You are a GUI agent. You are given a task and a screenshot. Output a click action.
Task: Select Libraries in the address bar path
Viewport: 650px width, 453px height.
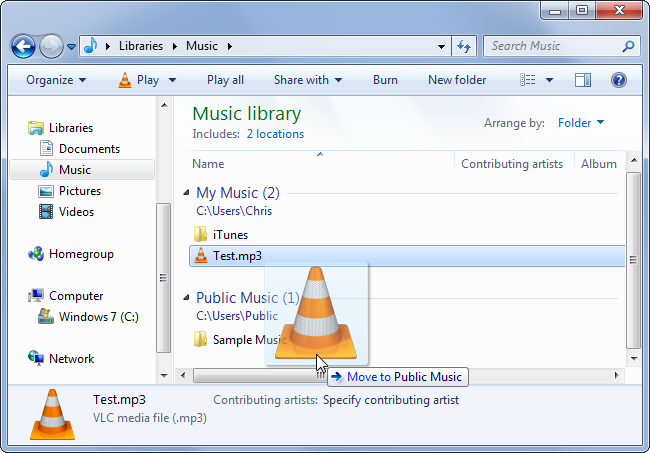pyautogui.click(x=141, y=46)
